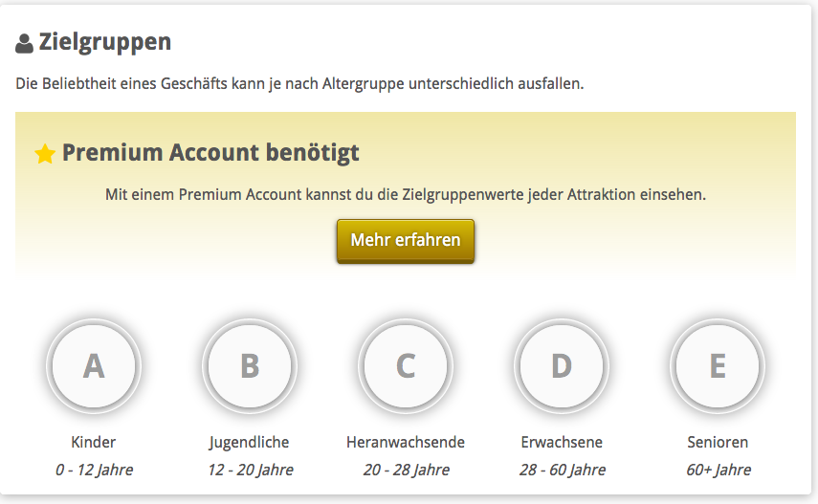Click the Heranwachsende label
Screen dimensions: 818x504
[406, 442]
